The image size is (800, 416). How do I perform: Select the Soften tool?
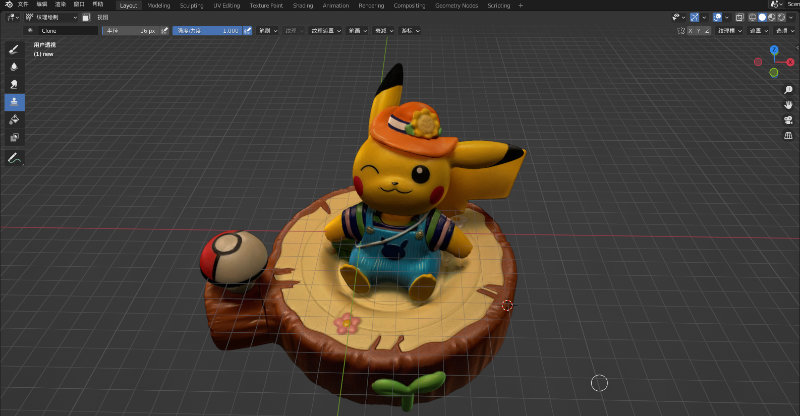pyautogui.click(x=15, y=66)
